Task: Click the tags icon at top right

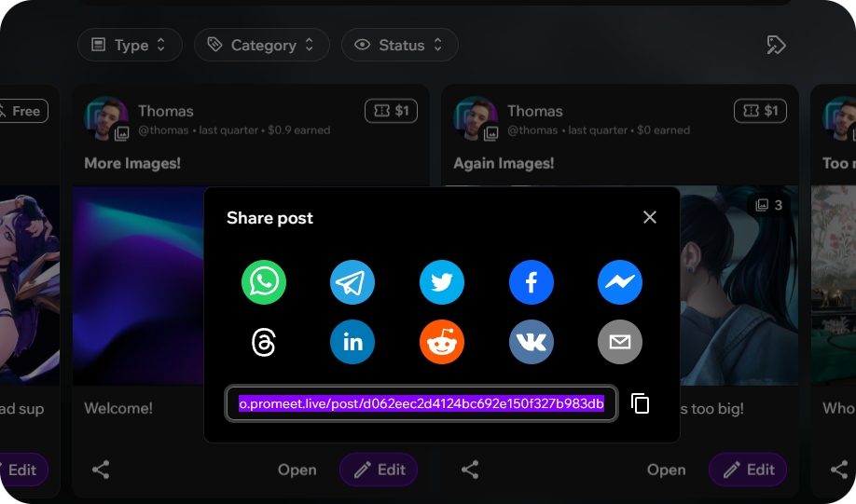Action: pyautogui.click(x=776, y=45)
